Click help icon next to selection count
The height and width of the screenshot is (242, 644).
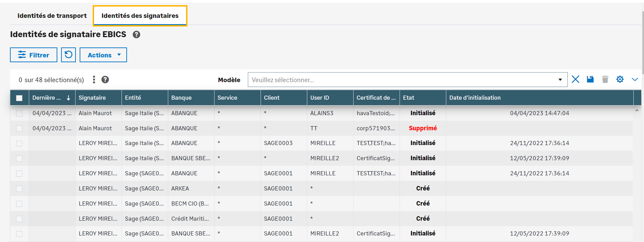pyautogui.click(x=105, y=80)
